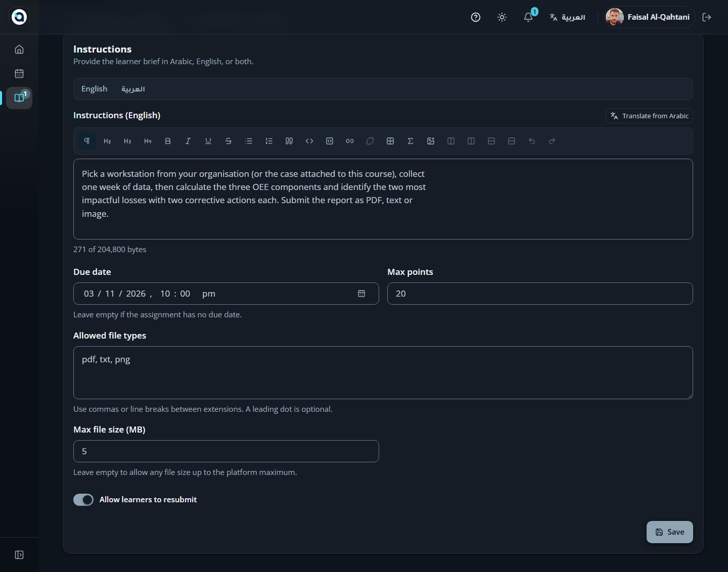Image resolution: width=728 pixels, height=572 pixels.
Task: Apply Heading 4 format
Action: [x=148, y=141]
